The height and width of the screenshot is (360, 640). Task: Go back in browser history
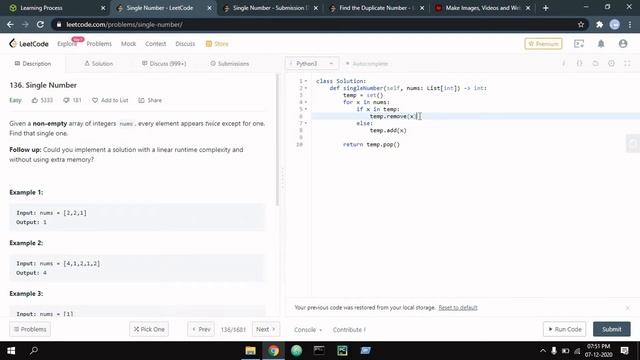(x=10, y=24)
